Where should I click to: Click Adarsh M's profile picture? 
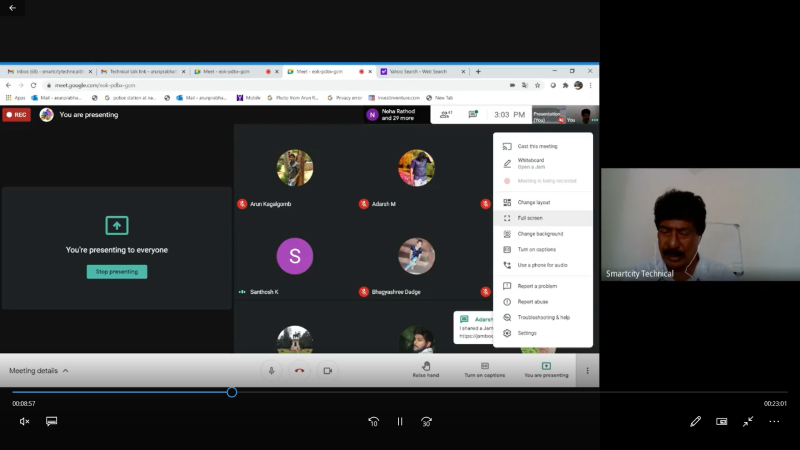416,167
